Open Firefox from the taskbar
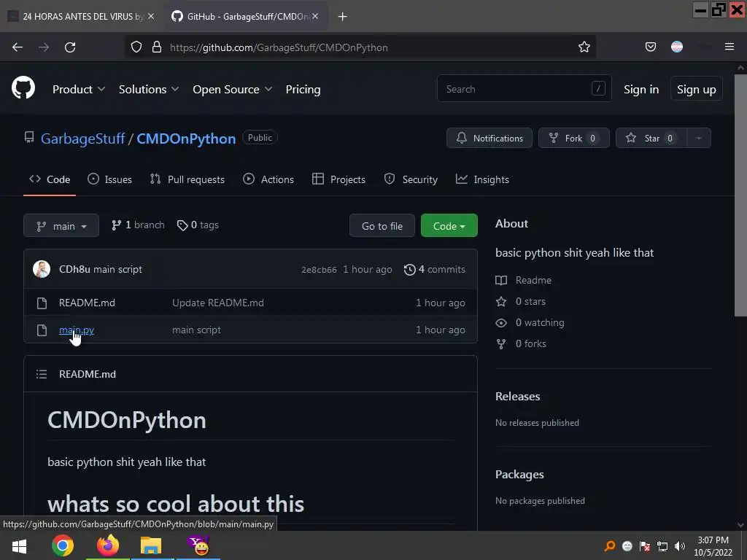 [108, 545]
